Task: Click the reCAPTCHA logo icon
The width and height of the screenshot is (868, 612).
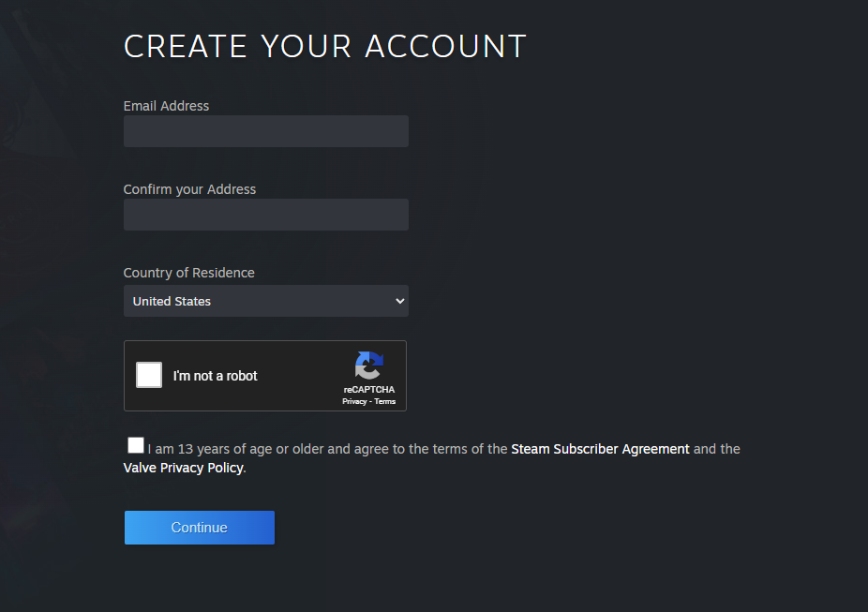Action: click(368, 366)
